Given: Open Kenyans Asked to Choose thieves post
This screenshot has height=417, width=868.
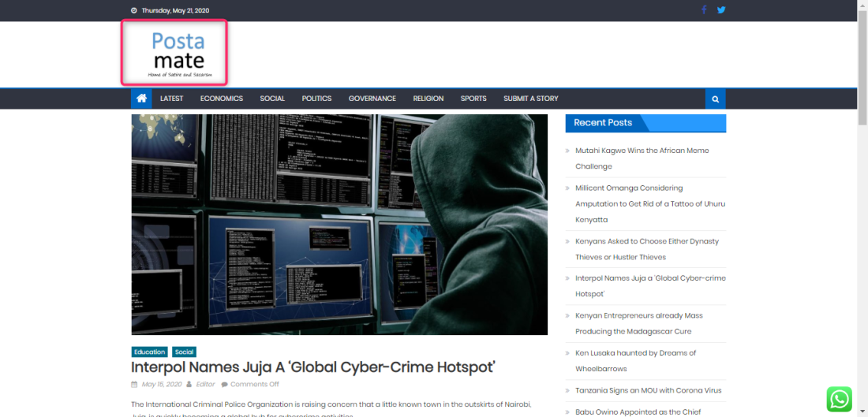Looking at the screenshot, I should 647,249.
